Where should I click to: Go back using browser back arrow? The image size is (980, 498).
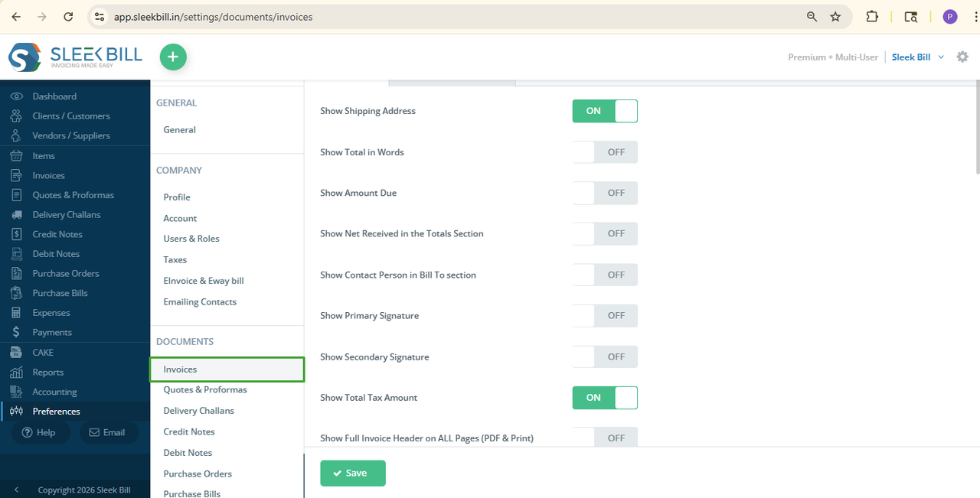16,17
